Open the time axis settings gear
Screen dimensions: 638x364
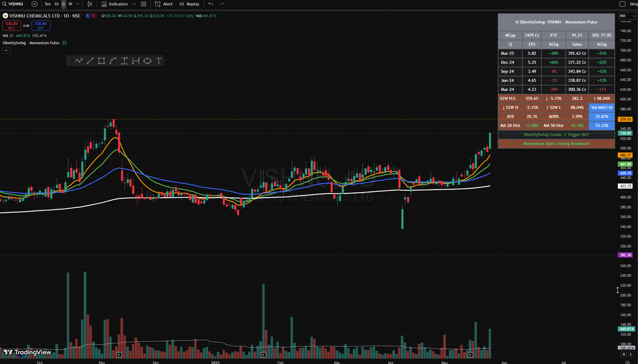(x=627, y=362)
